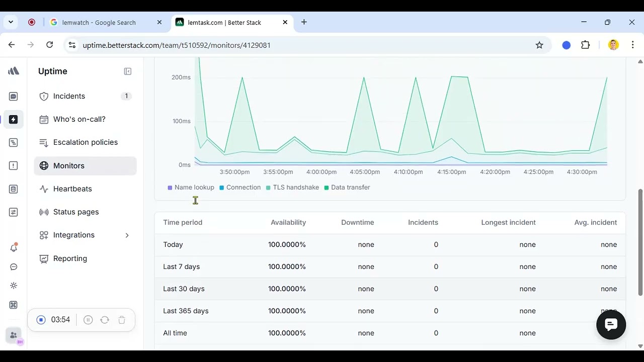Toggle Connection series in chart legend
Image resolution: width=644 pixels, height=362 pixels.
click(x=240, y=188)
